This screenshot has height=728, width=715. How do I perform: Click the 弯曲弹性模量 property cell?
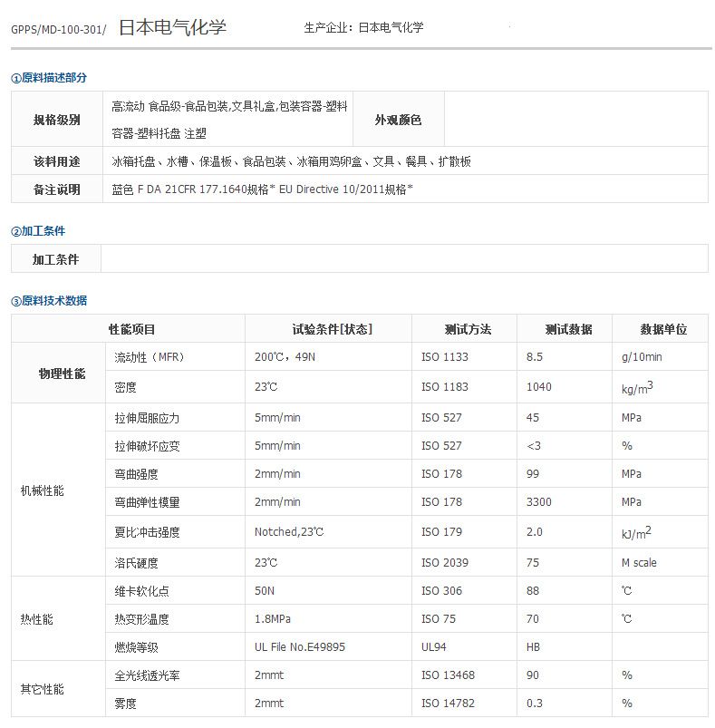(176, 502)
